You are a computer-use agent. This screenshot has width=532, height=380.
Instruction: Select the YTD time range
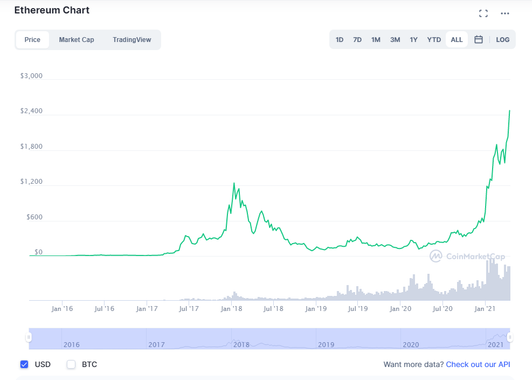(434, 40)
